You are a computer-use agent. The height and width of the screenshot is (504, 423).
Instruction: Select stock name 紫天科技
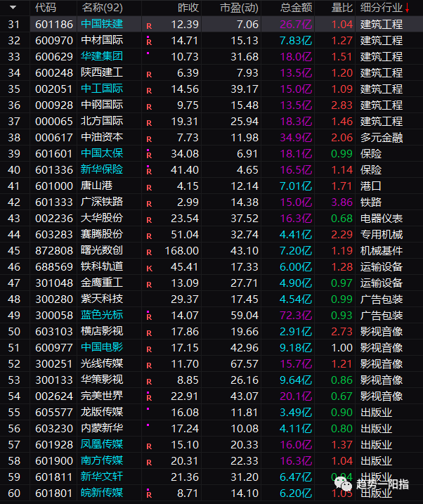(102, 299)
